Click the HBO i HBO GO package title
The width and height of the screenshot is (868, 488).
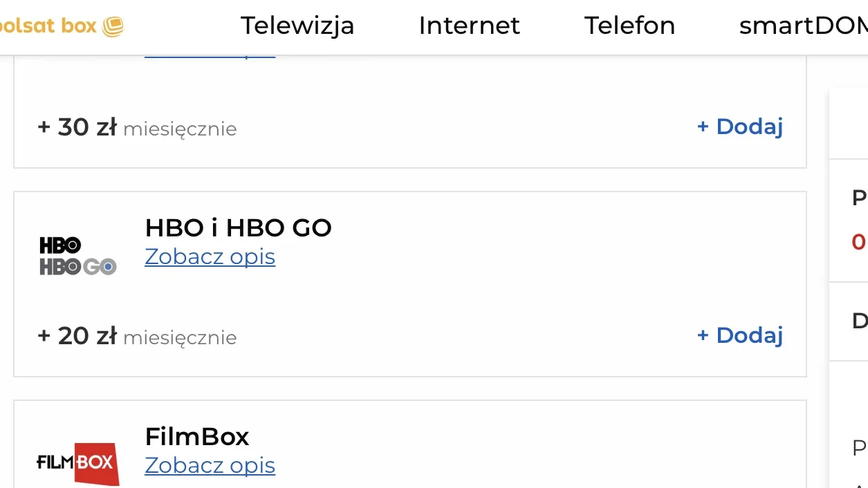pyautogui.click(x=238, y=227)
